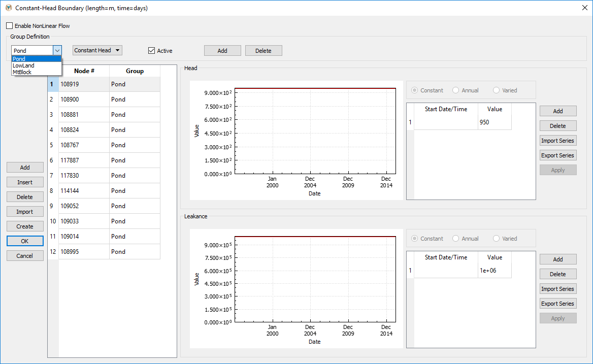
Task: Select node cell 114144
Action: [84, 191]
